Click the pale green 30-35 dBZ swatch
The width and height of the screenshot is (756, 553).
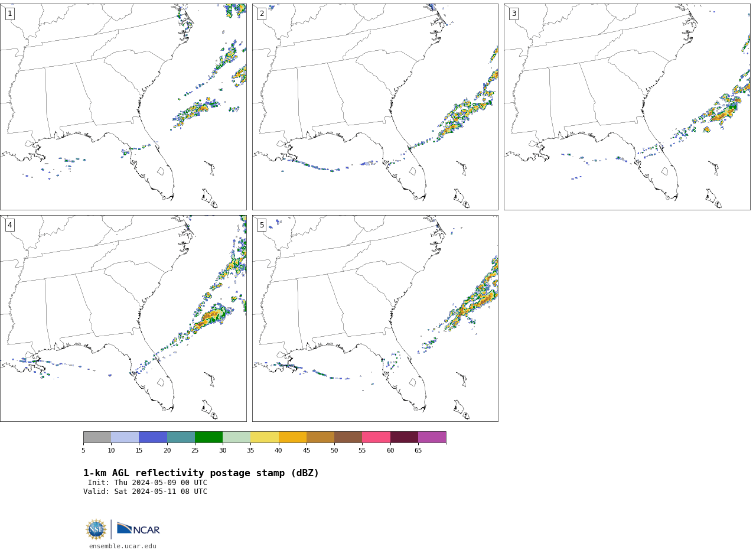(x=237, y=437)
